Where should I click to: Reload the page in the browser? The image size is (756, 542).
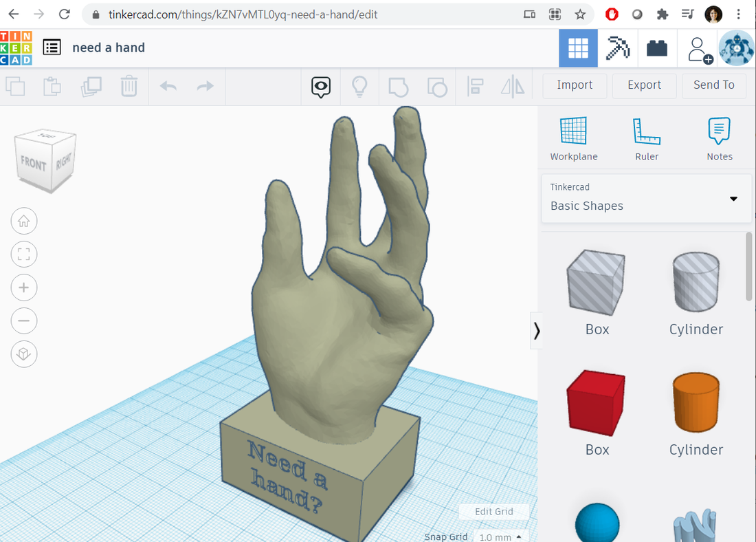pos(64,14)
